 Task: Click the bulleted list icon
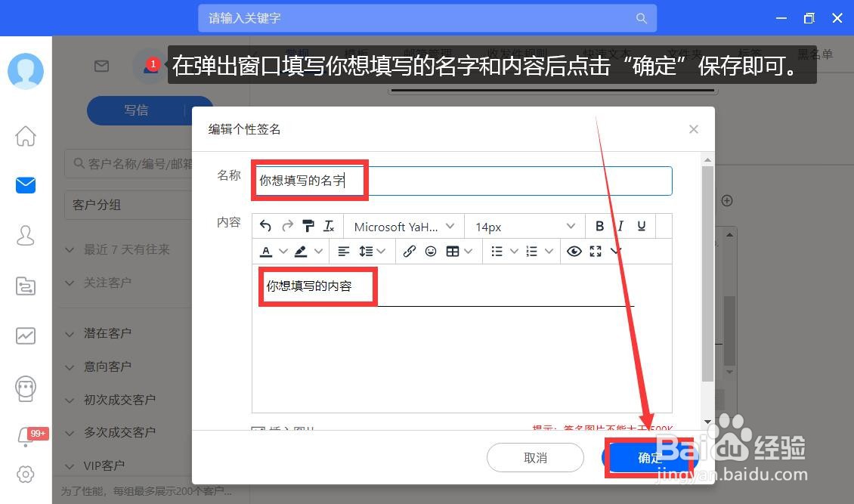(497, 252)
